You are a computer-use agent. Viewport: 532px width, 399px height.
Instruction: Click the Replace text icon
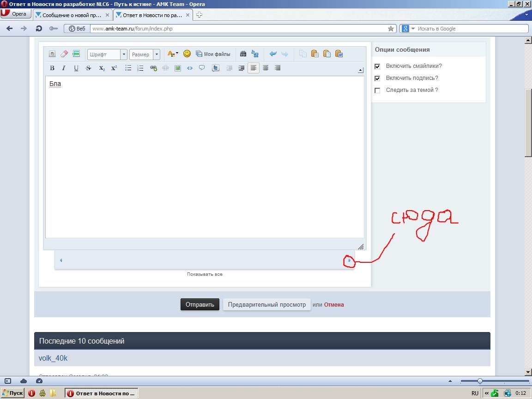click(x=255, y=54)
